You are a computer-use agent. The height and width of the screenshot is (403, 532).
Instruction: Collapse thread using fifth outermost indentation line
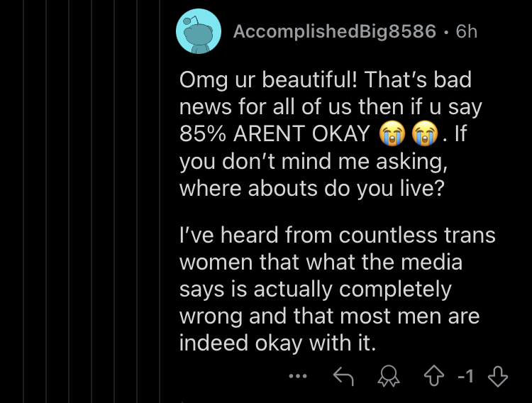pyautogui.click(x=114, y=201)
